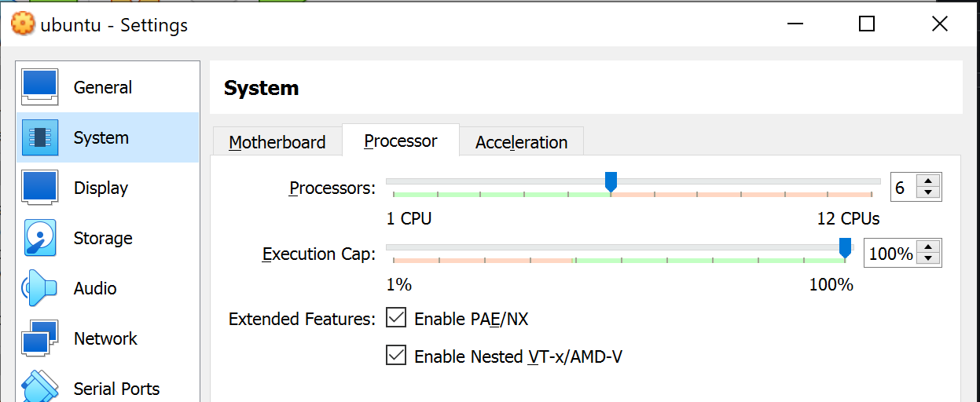Viewport: 980px width, 402px height.
Task: Decrease processor count with down arrow
Action: [929, 193]
